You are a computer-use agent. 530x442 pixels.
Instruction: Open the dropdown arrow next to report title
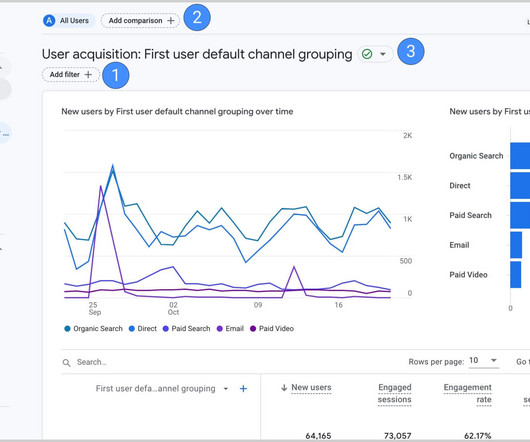(x=383, y=54)
